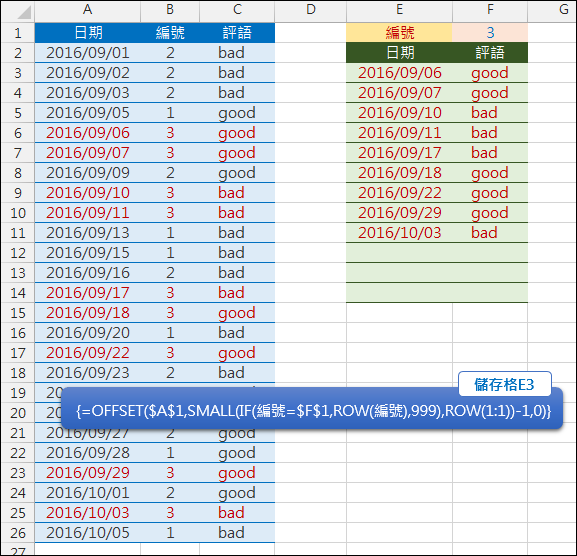Image resolution: width=577 pixels, height=556 pixels.
Task: Click cell A16 with date 2016/09/20
Action: pos(88,333)
